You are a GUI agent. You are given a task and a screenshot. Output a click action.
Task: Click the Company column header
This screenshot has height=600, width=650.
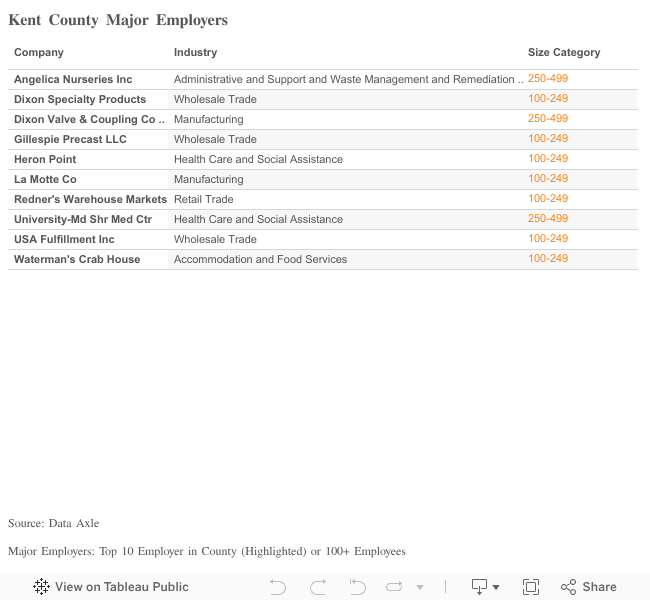tap(39, 52)
